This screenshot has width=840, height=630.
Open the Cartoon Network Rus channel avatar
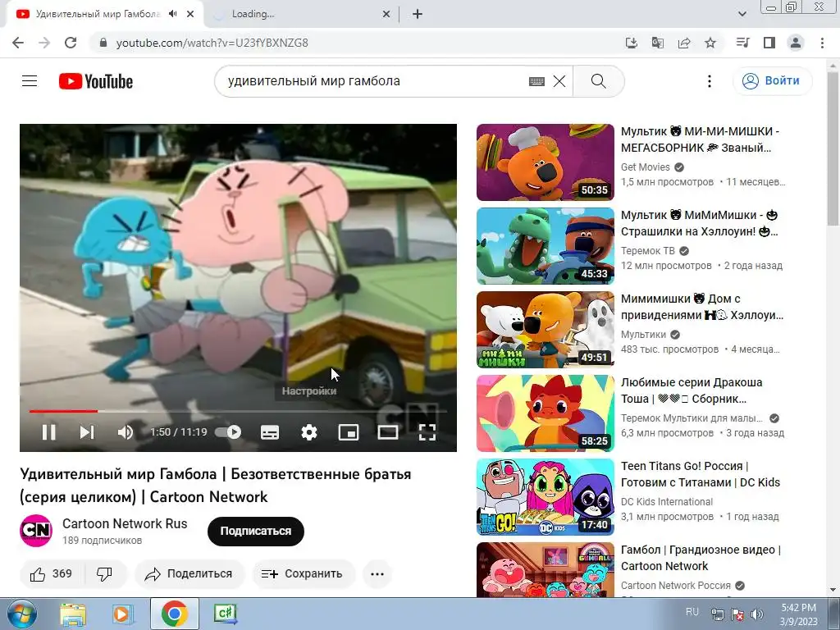(36, 531)
